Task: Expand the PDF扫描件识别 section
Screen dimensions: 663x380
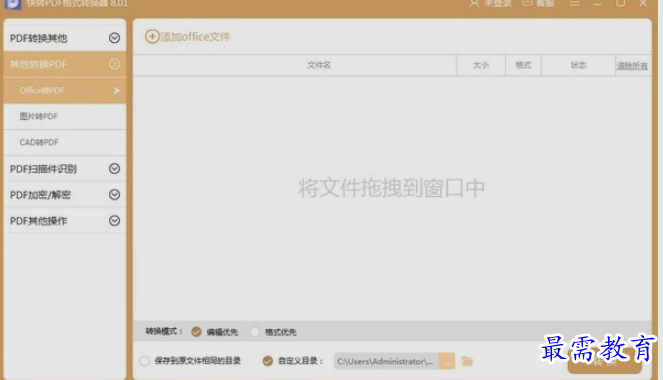Action: pyautogui.click(x=65, y=169)
